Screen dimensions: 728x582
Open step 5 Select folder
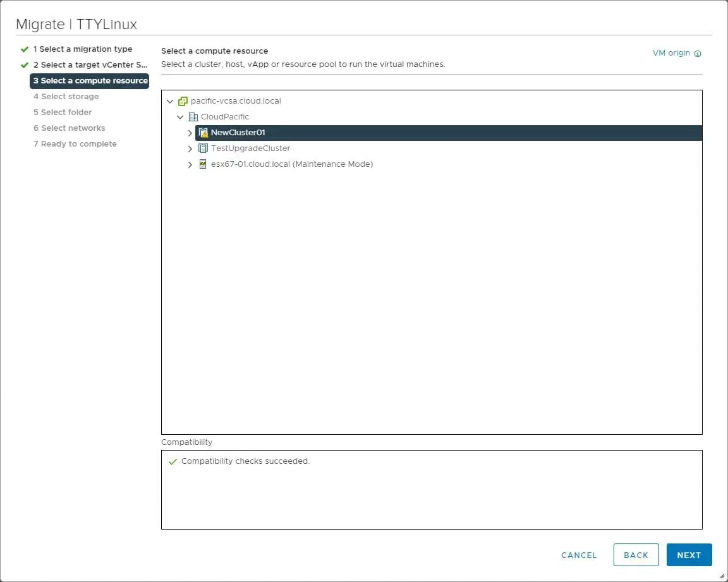point(63,112)
